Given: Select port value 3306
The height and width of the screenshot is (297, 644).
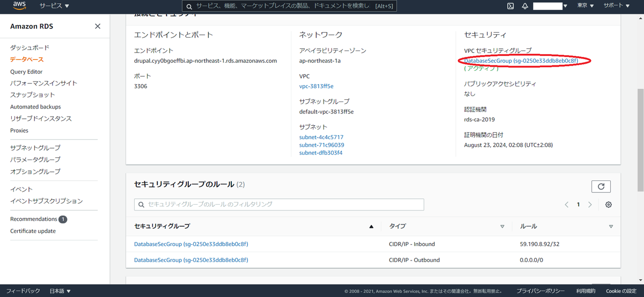Looking at the screenshot, I should (141, 86).
